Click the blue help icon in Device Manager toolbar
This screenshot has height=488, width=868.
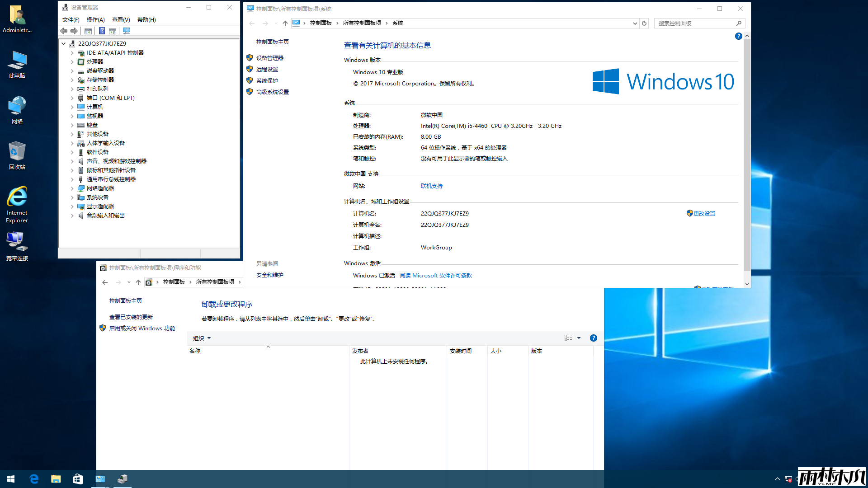pyautogui.click(x=102, y=31)
